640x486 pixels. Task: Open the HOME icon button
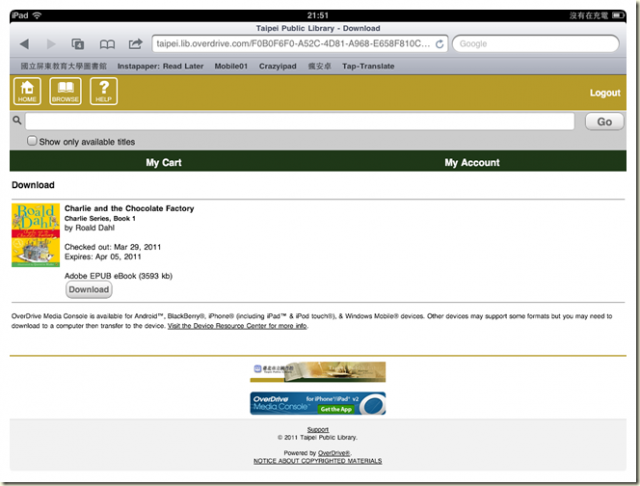coord(27,91)
